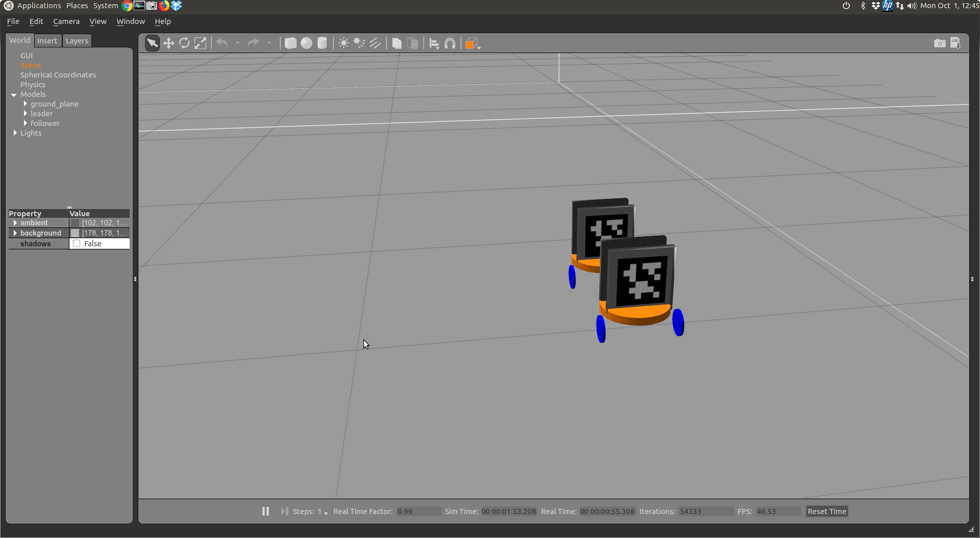Launch Chrome from top panel

point(127,6)
